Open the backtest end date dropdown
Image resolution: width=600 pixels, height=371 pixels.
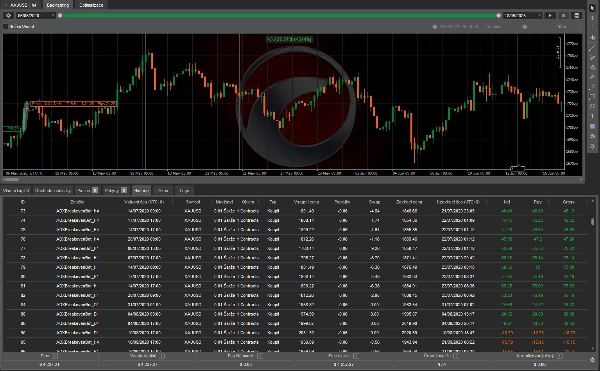(x=523, y=15)
